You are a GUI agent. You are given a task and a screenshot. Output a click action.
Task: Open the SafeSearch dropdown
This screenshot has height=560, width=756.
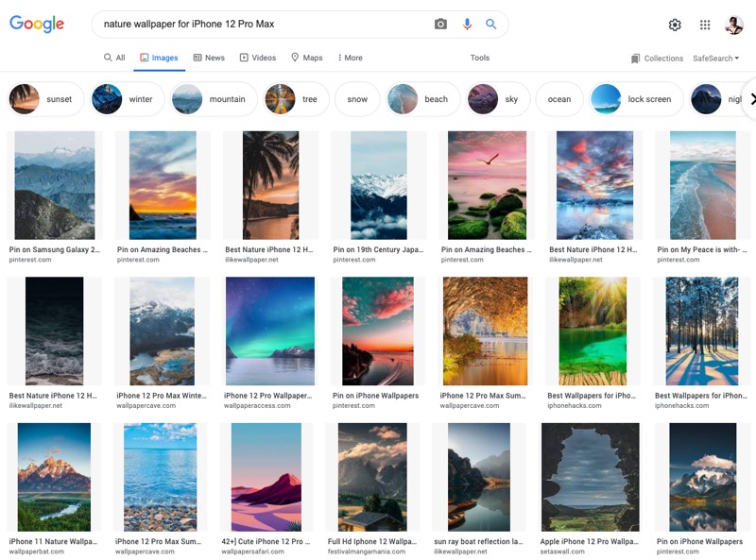pos(715,59)
